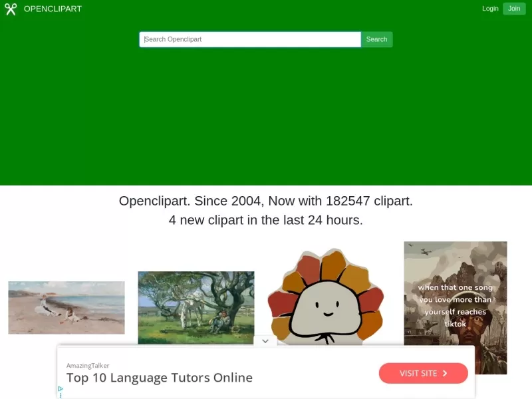The image size is (532, 399).
Task: Click inside the Search Openclipart input field
Action: [x=249, y=39]
